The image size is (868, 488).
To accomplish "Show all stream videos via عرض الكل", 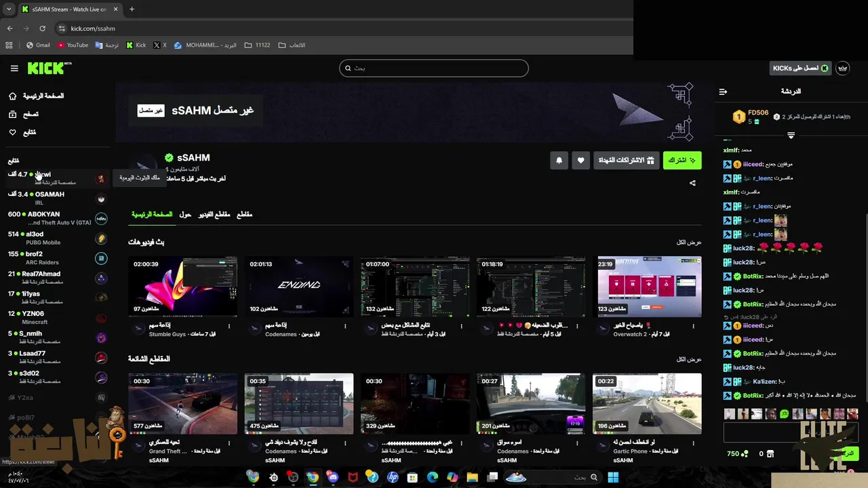I will point(689,243).
